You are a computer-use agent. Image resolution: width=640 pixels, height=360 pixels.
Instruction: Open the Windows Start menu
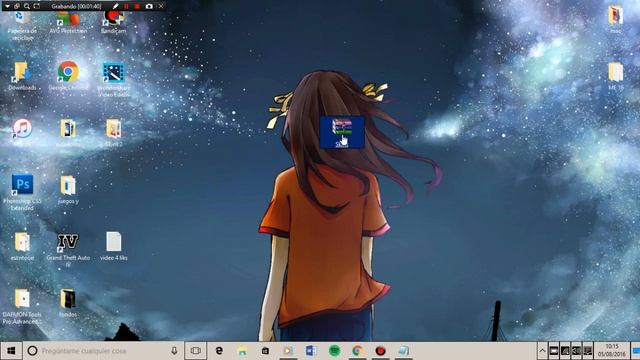[x=11, y=351]
